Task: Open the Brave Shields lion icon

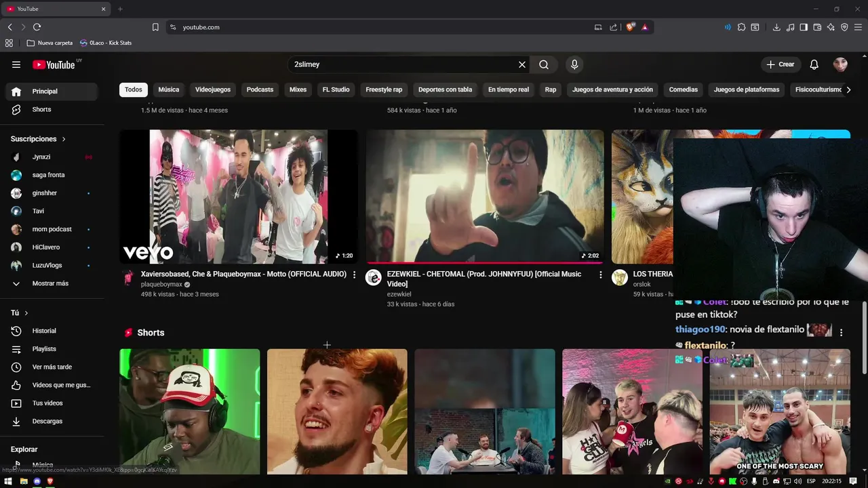Action: (630, 27)
